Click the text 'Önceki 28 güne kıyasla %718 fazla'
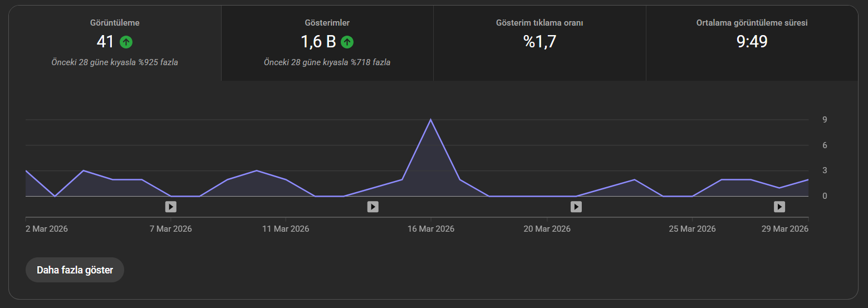 coord(327,62)
